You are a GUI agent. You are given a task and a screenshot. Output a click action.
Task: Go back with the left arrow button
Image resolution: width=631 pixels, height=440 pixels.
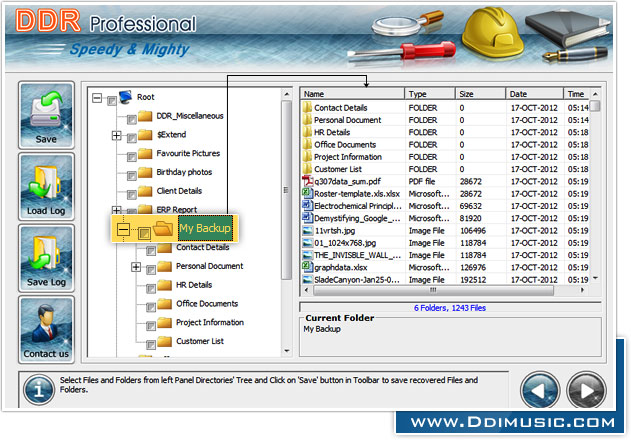point(540,390)
